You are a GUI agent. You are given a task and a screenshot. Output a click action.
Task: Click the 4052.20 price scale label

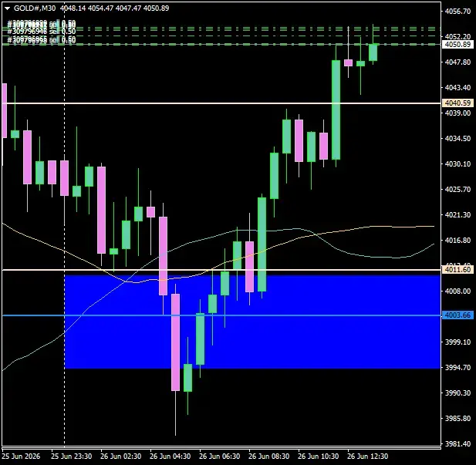coord(457,36)
